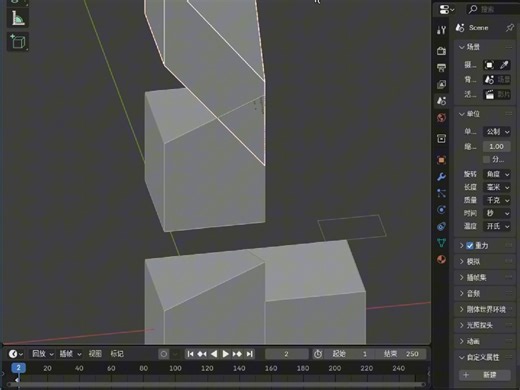Jump to the start frame
Viewport: 520px width, 390px height.
(x=190, y=354)
